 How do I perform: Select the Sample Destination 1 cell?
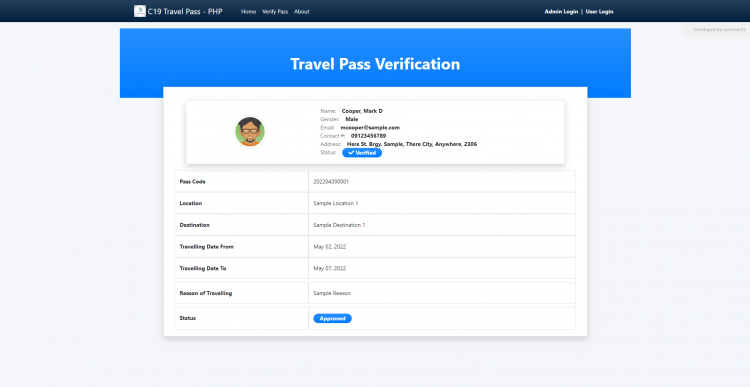coord(442,225)
